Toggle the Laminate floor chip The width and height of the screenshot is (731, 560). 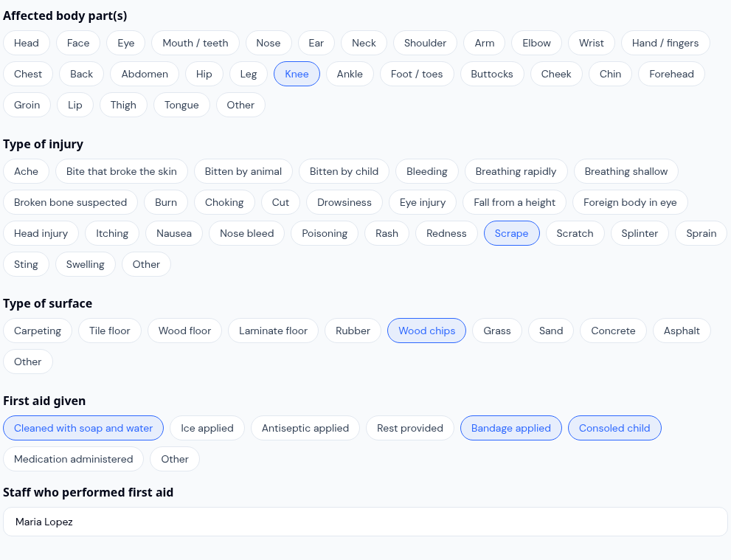coord(273,331)
